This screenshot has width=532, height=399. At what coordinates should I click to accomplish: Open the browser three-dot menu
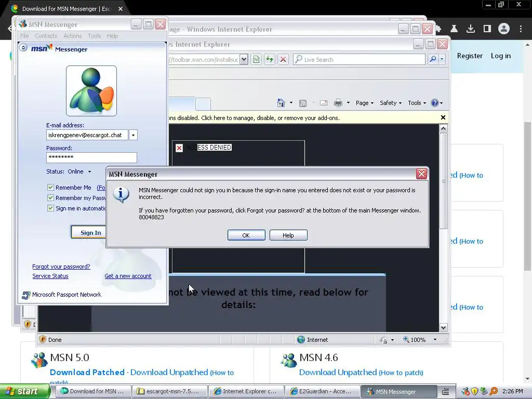521,29
